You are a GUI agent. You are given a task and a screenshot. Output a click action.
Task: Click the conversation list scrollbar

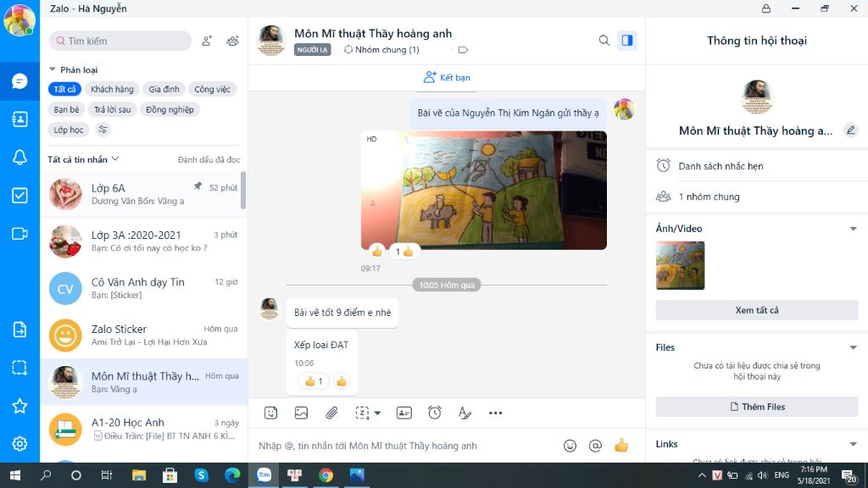pos(243,191)
